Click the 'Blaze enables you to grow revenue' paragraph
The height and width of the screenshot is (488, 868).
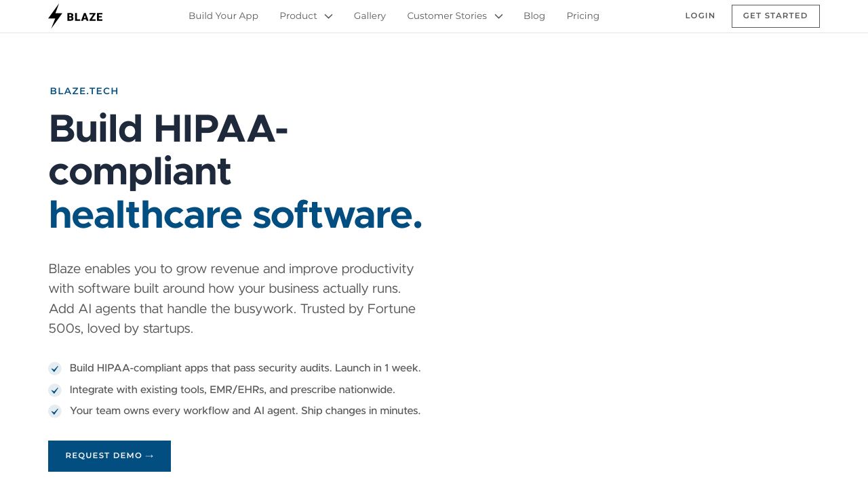[x=232, y=299]
